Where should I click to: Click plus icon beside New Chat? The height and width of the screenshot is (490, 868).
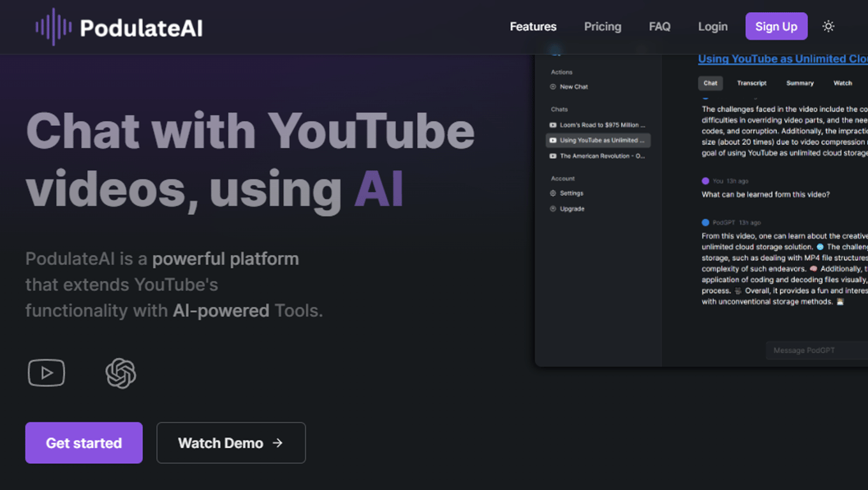tap(553, 87)
